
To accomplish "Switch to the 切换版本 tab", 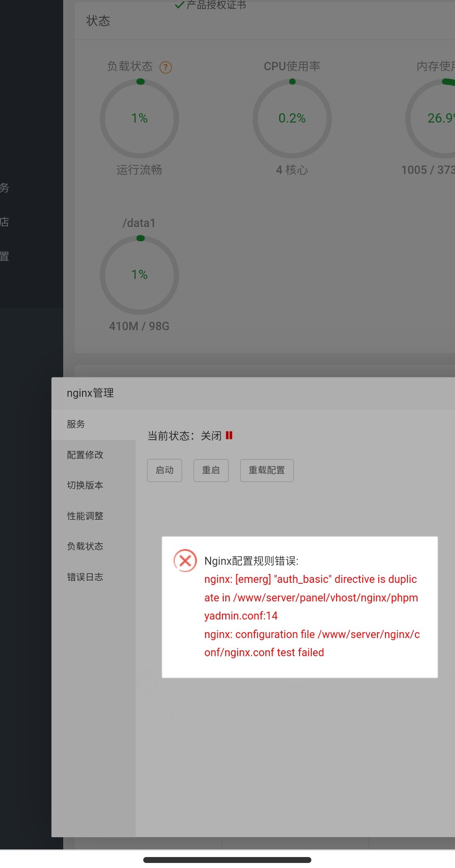I will [x=94, y=485].
